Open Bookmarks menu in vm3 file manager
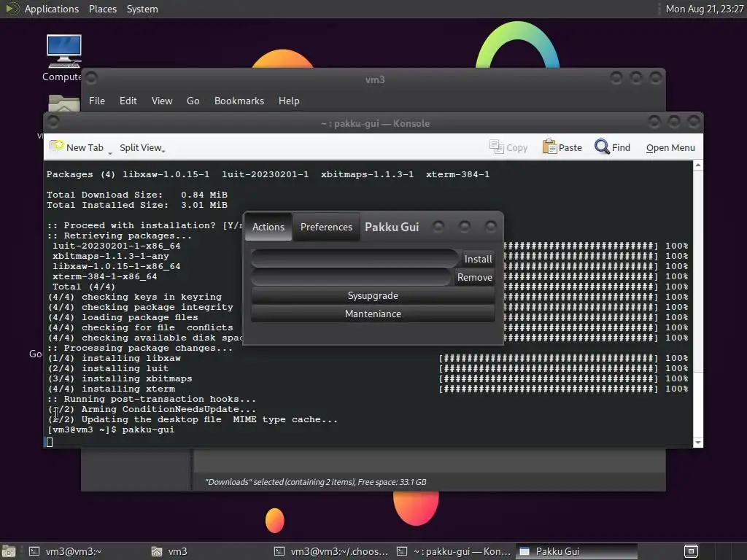The image size is (747, 560). (x=239, y=101)
